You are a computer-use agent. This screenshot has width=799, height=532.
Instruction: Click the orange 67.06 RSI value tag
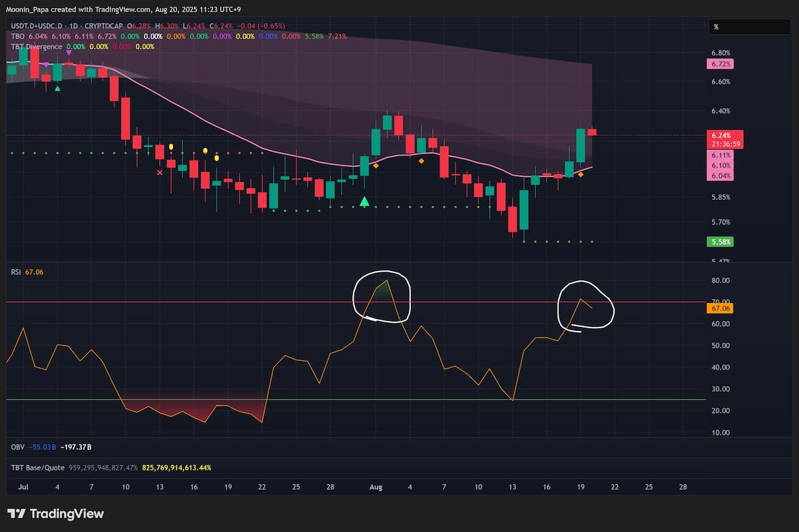coord(722,308)
